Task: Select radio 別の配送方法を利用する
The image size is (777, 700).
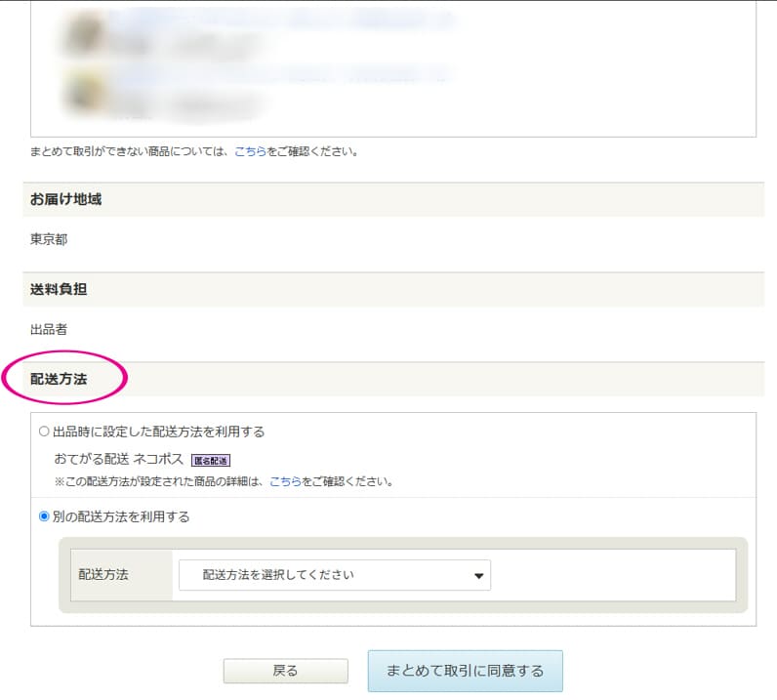Action: (44, 516)
